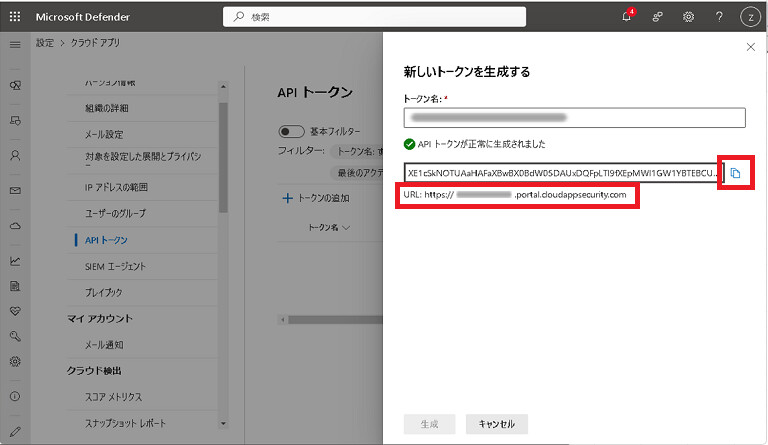This screenshot has width=768, height=445.
Task: Focus the 検索 search box
Action: tap(375, 17)
